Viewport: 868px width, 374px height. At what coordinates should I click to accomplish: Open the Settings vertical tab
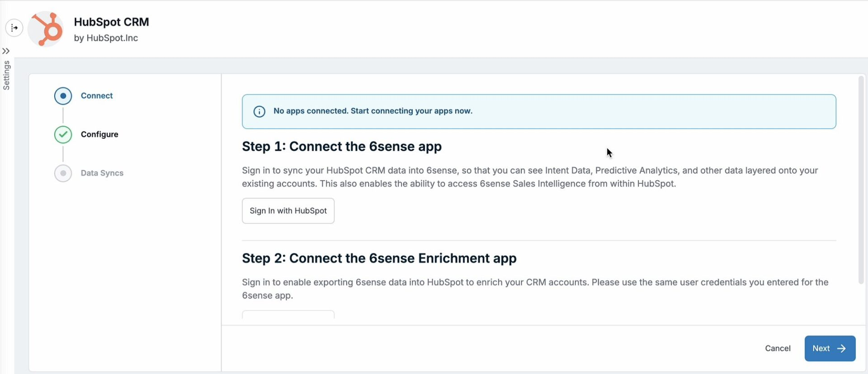6,75
